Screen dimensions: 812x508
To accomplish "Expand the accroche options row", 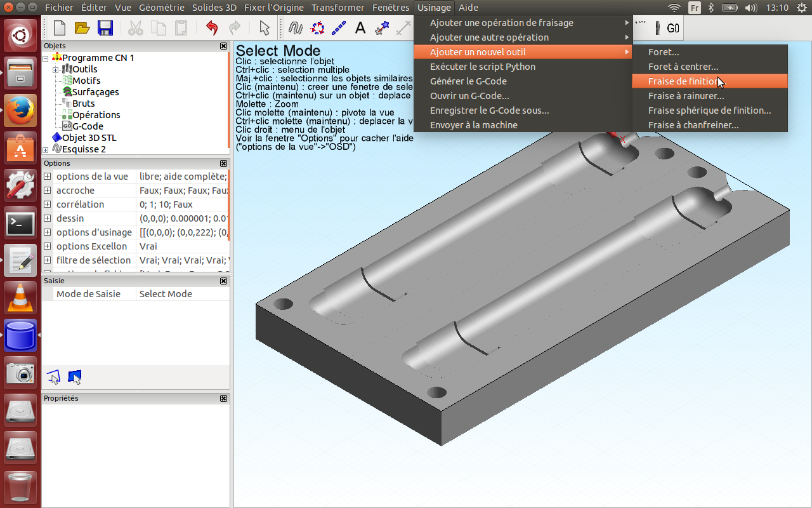I will coord(48,190).
